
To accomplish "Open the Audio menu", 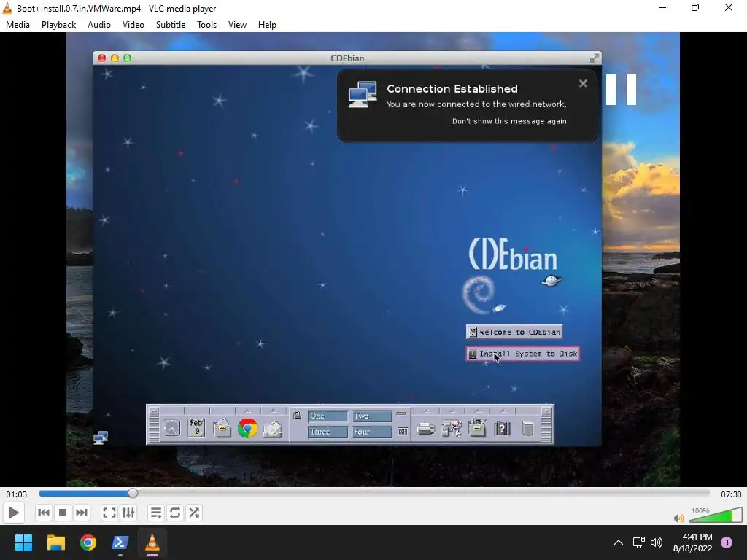I will (99, 25).
